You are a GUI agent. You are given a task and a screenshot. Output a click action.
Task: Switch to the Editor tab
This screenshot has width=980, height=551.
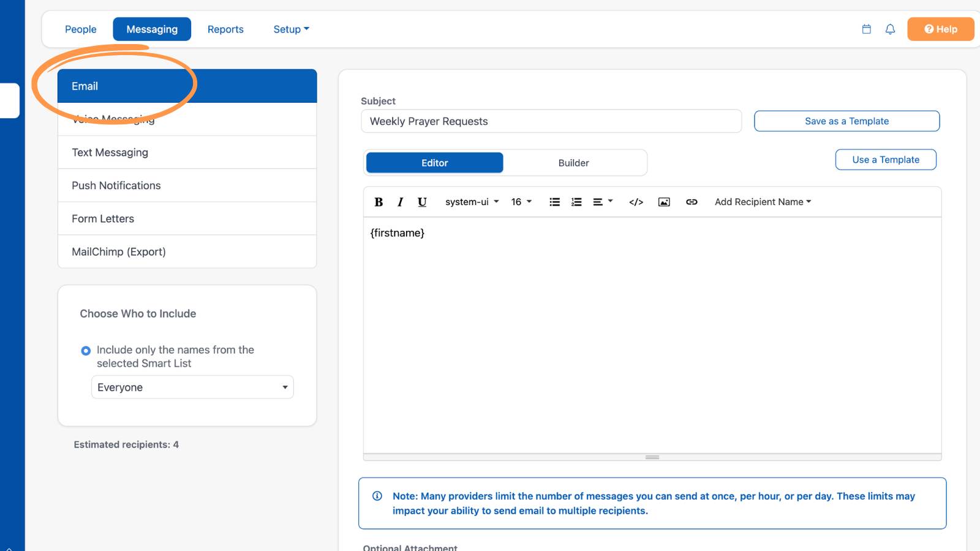[435, 163]
